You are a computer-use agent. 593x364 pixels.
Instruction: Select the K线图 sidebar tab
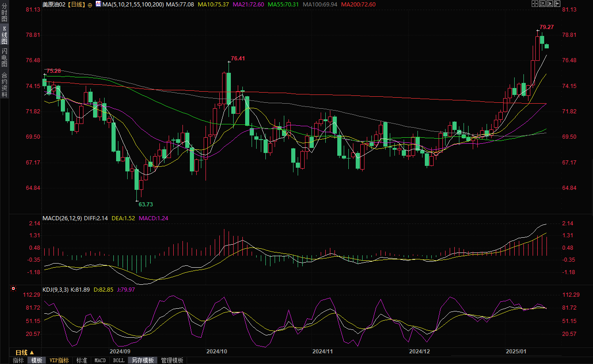(4, 35)
